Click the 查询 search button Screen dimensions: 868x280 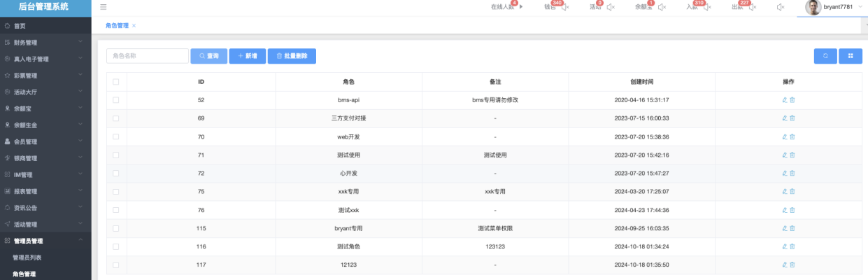point(208,56)
